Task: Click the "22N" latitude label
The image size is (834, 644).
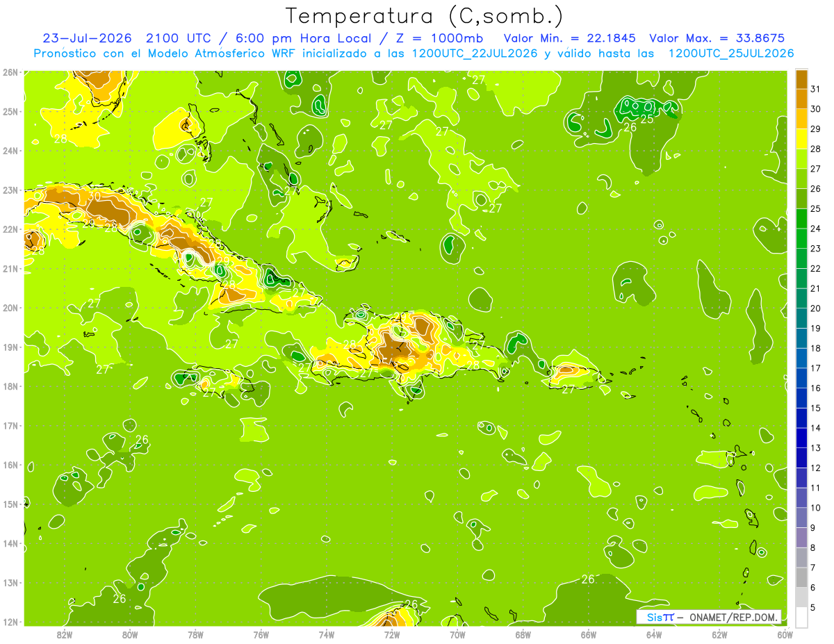Action: [10, 229]
